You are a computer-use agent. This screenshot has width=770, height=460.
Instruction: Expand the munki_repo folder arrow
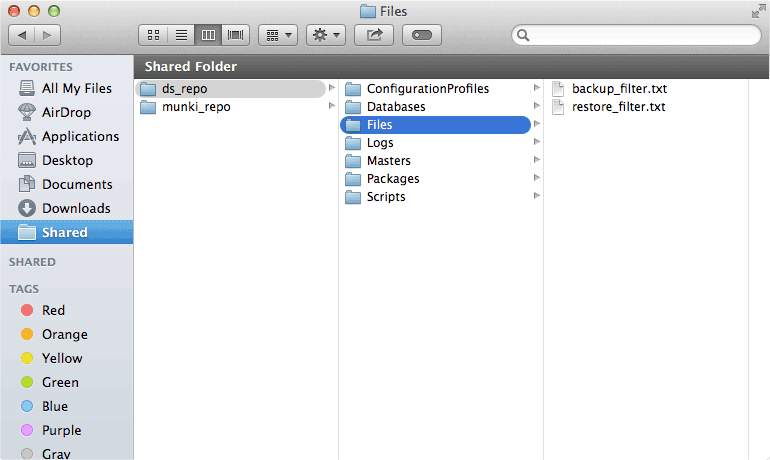(x=331, y=107)
